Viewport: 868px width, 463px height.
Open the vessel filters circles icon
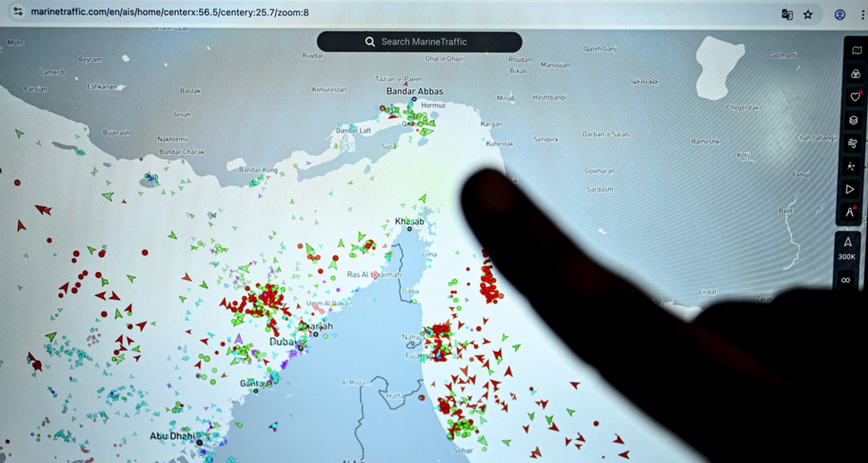pyautogui.click(x=855, y=73)
